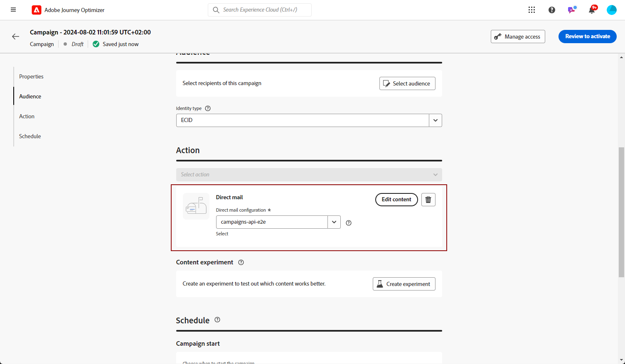The height and width of the screenshot is (364, 625).
Task: Open the hamburger navigation menu
Action: coord(13,10)
